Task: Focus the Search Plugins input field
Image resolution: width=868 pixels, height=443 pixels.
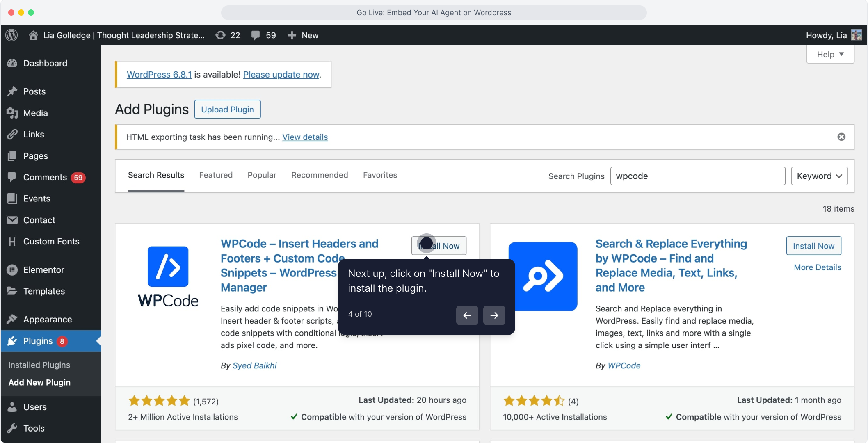Action: point(697,176)
